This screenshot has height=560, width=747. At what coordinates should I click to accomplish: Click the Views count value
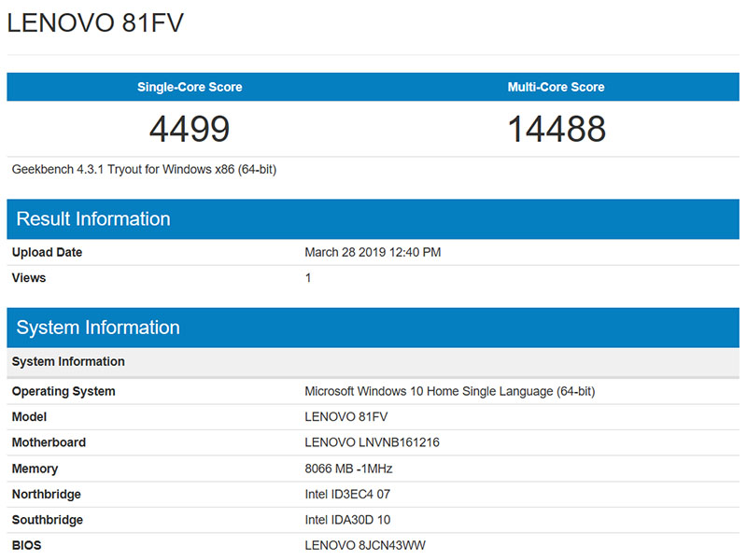(x=308, y=277)
